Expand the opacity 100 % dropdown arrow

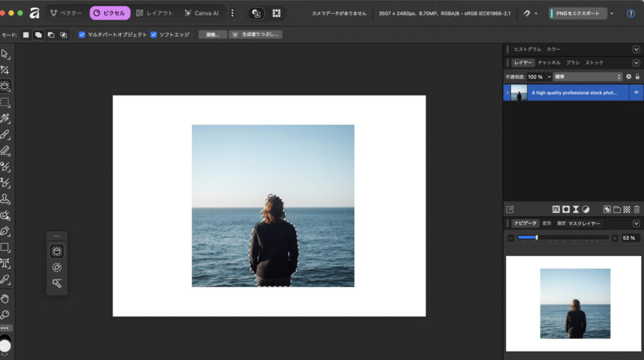[549, 77]
